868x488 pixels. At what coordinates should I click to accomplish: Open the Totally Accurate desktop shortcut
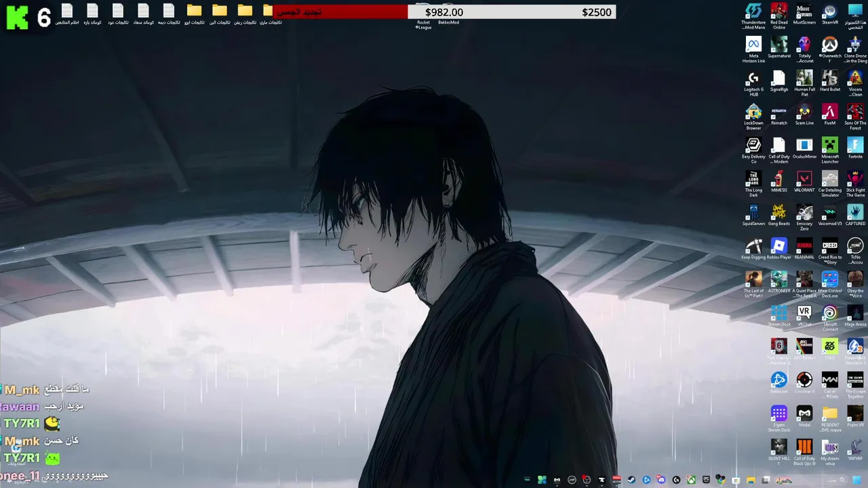(x=804, y=50)
